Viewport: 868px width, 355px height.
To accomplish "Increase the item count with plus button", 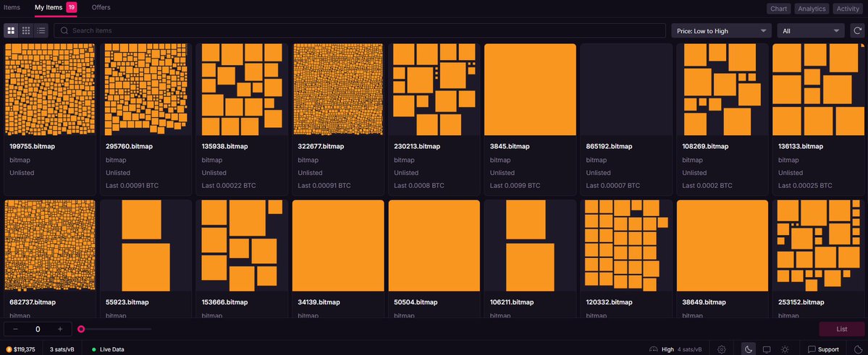I will pyautogui.click(x=60, y=329).
